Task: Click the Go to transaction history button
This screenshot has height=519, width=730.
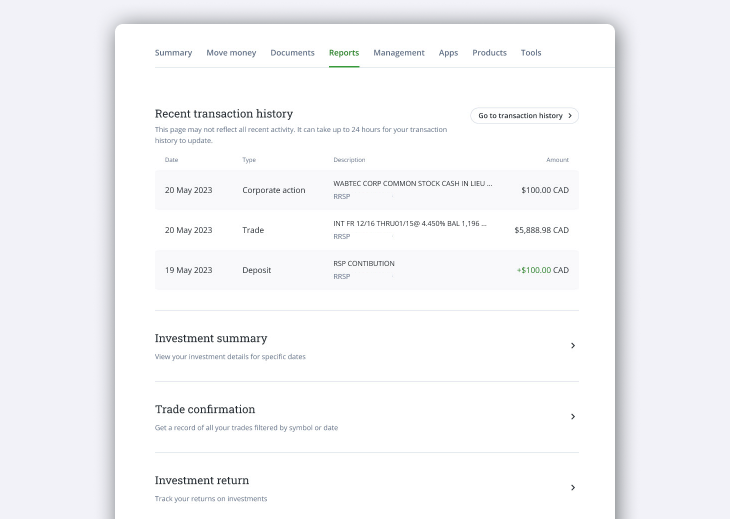Action: tap(524, 116)
